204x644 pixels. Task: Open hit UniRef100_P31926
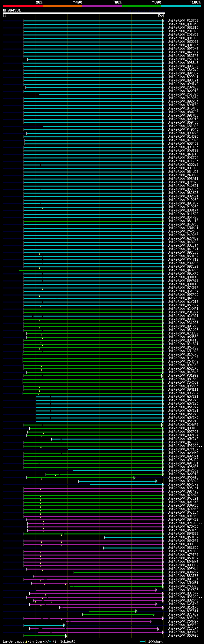[x=183, y=31]
